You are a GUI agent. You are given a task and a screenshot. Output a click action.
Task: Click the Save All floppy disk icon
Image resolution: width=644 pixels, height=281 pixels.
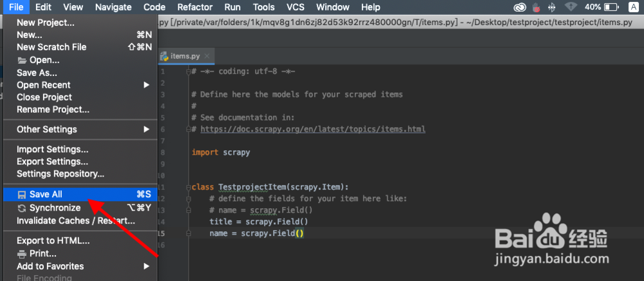click(22, 195)
